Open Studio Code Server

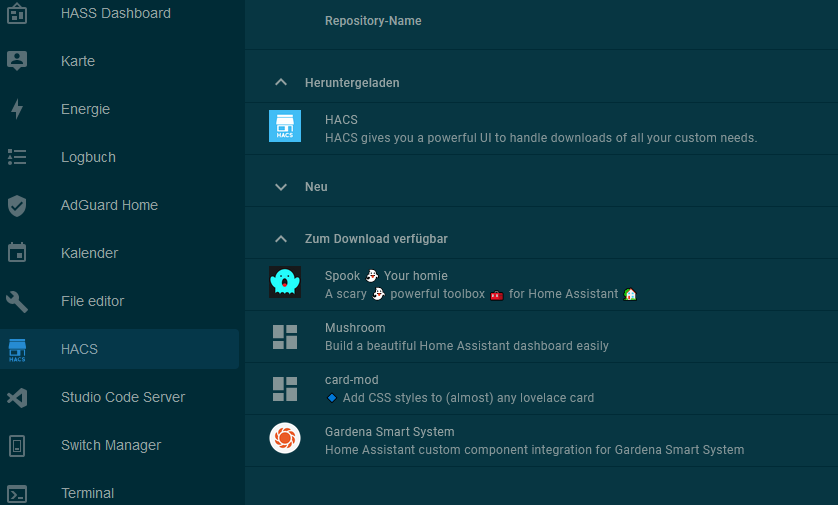pyautogui.click(x=123, y=397)
